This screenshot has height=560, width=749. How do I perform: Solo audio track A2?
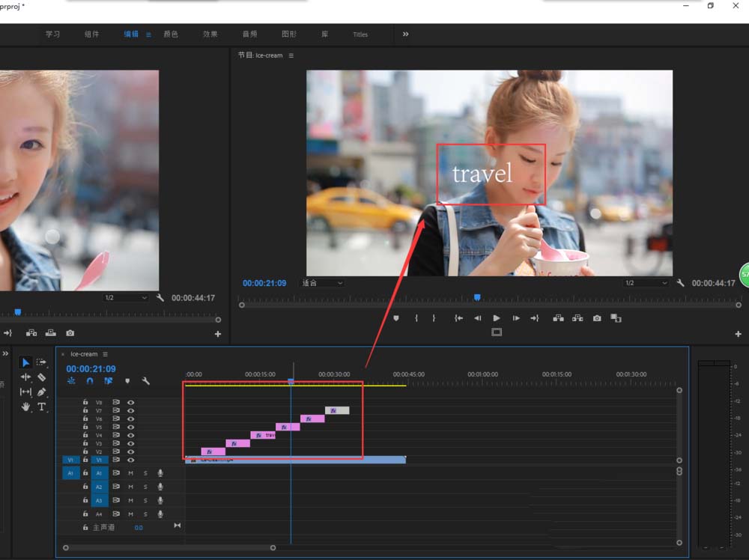point(145,487)
